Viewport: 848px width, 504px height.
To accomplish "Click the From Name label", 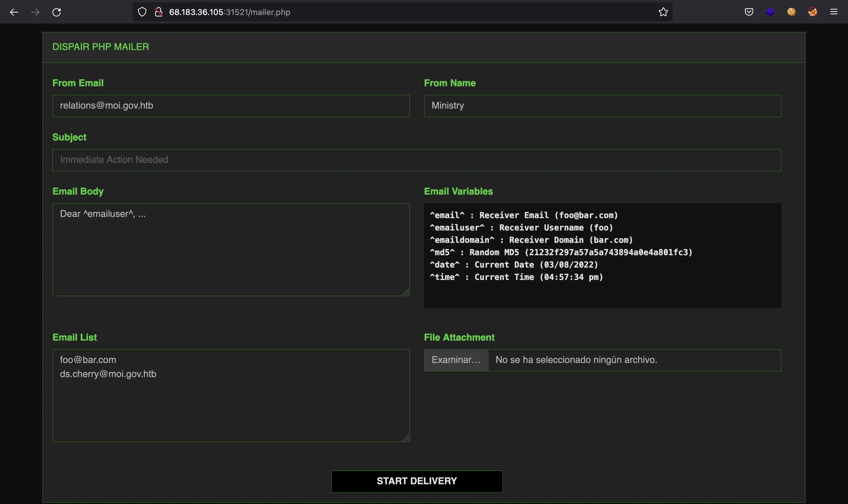I will coord(450,83).
